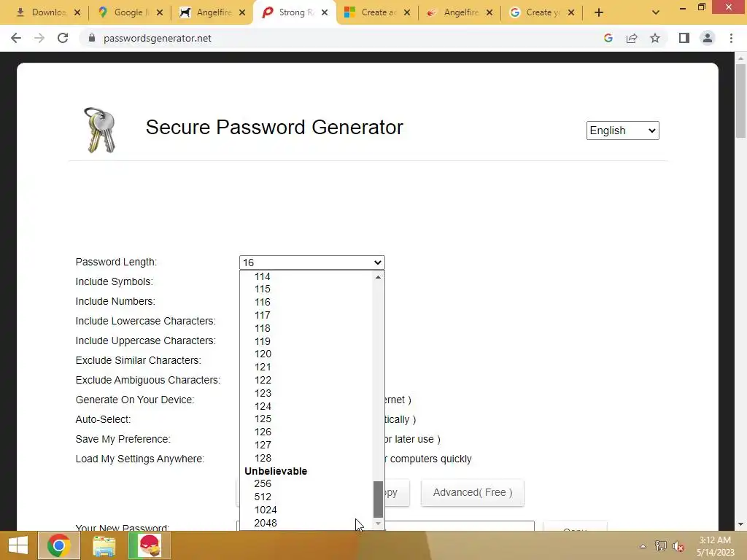Open the tab search chevron
The width and height of the screenshot is (747, 560).
click(x=656, y=12)
